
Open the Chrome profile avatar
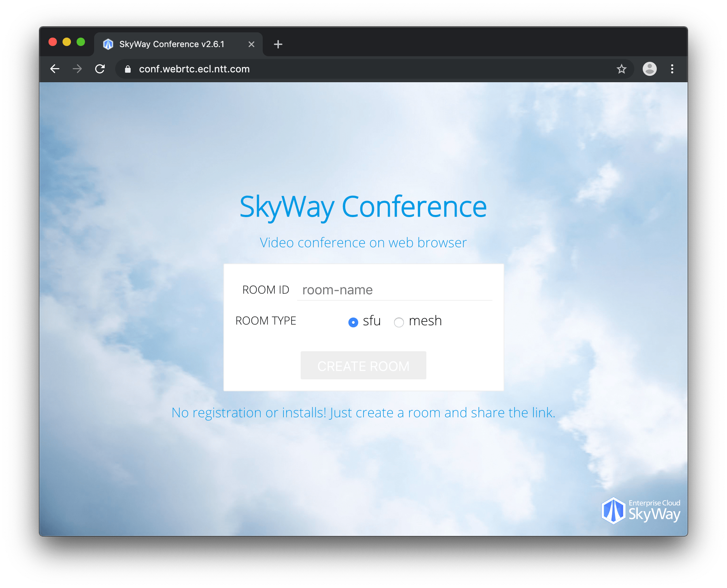click(x=649, y=69)
